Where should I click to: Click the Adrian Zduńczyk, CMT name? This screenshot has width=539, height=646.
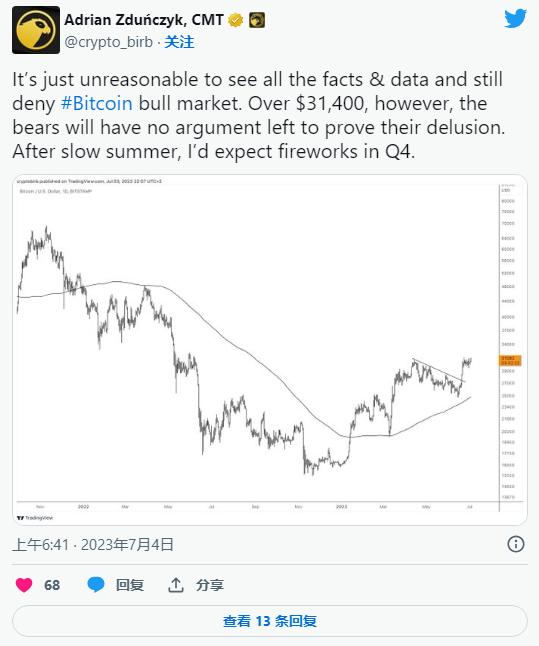coord(144,20)
